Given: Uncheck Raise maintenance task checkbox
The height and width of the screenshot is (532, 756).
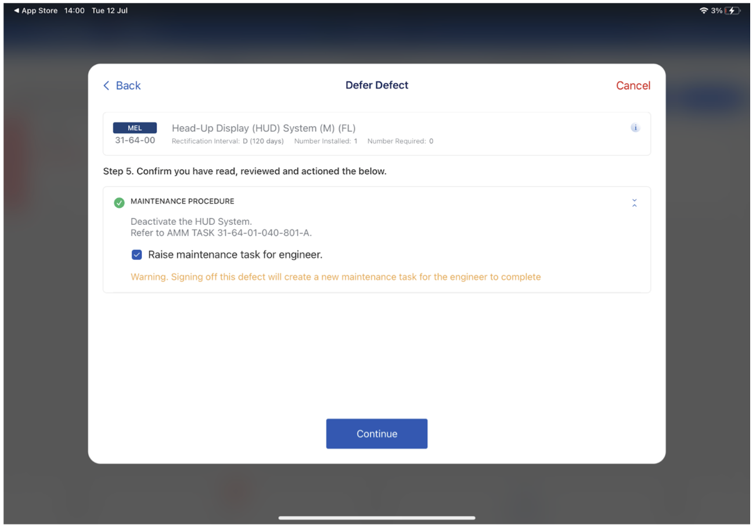Looking at the screenshot, I should pyautogui.click(x=136, y=254).
